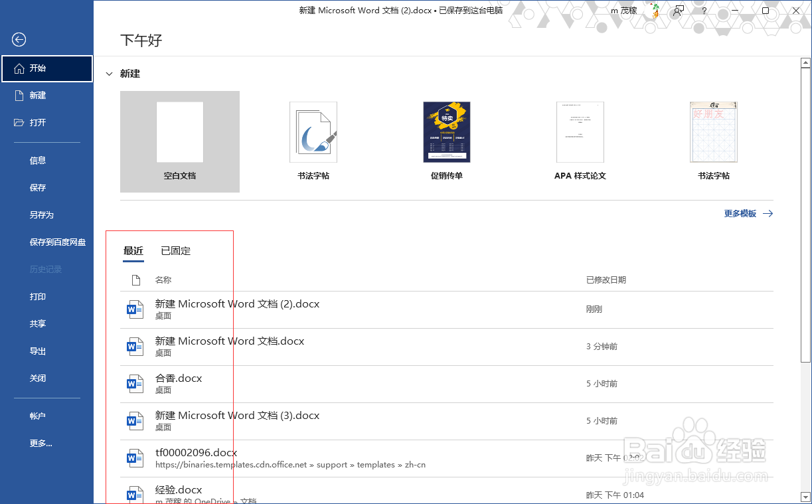Choose 保存到百度网盘 in the sidebar

(x=58, y=242)
